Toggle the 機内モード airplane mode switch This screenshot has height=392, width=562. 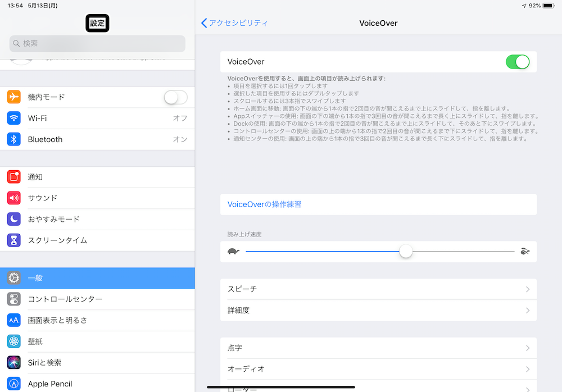(175, 97)
